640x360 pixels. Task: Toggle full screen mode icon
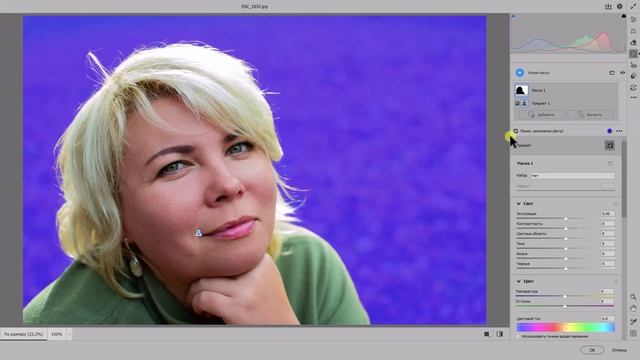tap(633, 6)
